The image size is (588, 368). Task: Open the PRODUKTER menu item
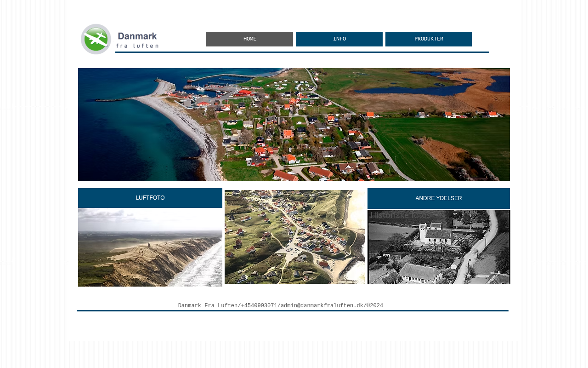[428, 39]
